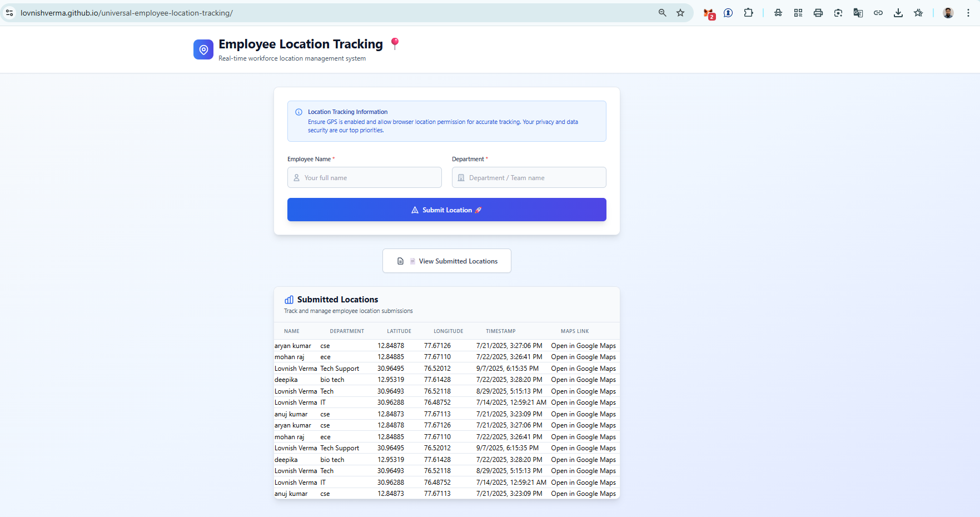Click View Submitted Locations
The height and width of the screenshot is (517, 980).
(446, 261)
